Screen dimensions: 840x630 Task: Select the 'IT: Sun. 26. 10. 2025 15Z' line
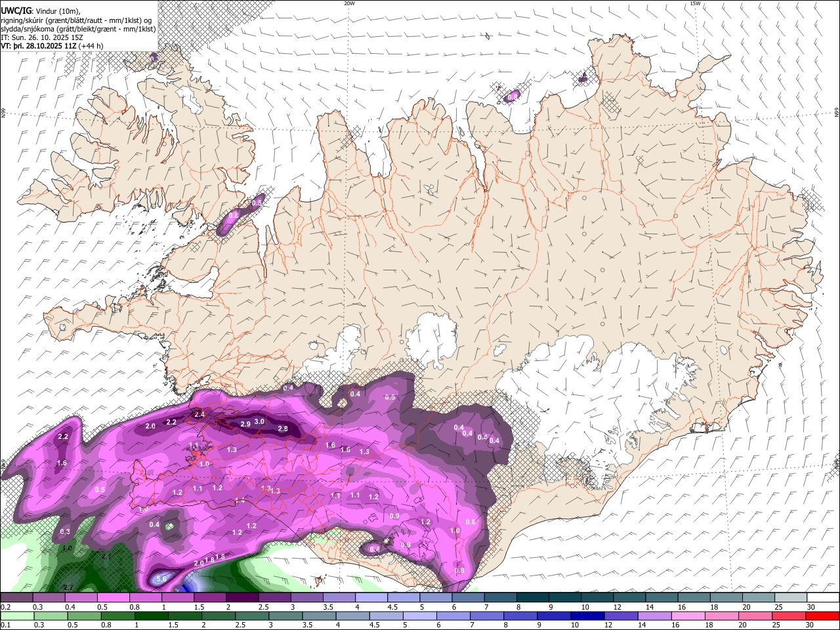point(41,37)
